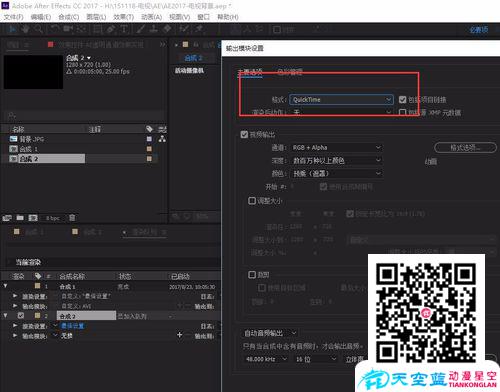
Task: Select the Zoom magnifier tool
Action: [38, 29]
